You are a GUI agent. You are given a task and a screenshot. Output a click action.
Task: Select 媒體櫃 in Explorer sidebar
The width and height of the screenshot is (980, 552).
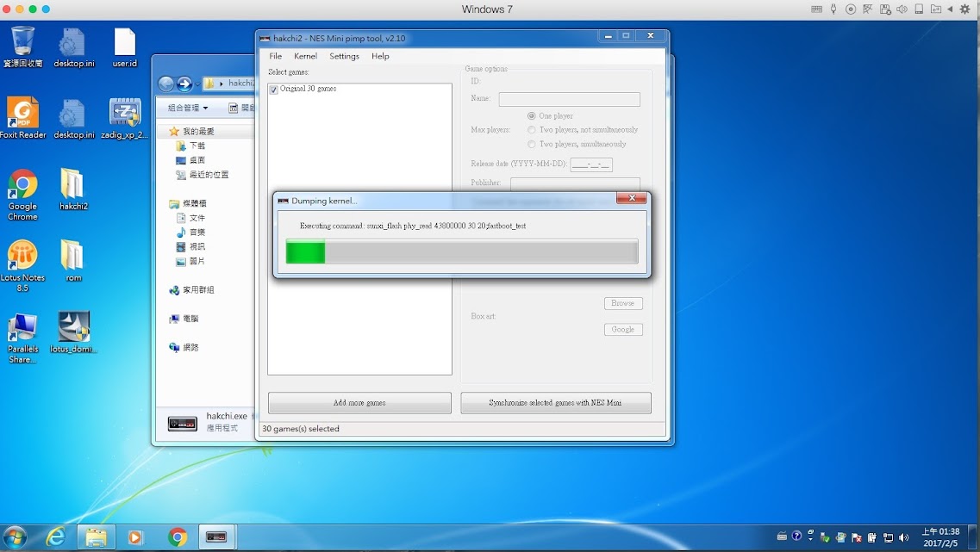188,203
